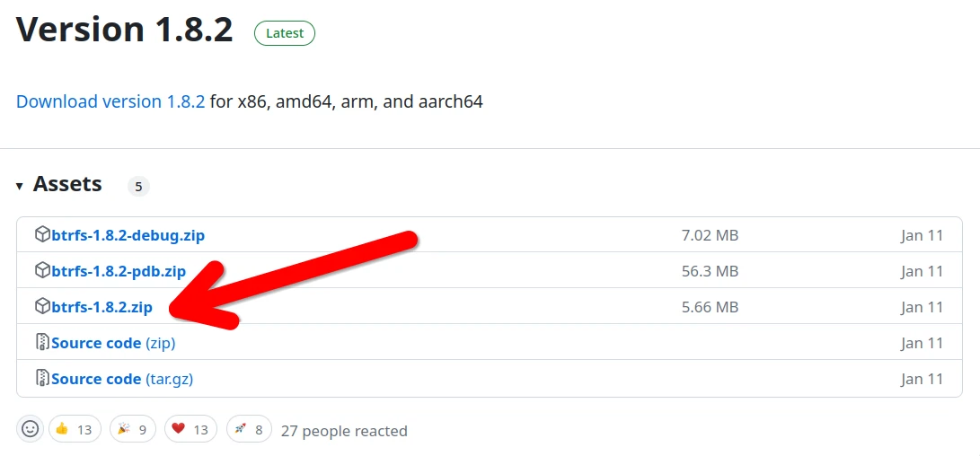Toggle the thumbs up reaction
The width and height of the screenshot is (980, 456).
click(x=75, y=430)
